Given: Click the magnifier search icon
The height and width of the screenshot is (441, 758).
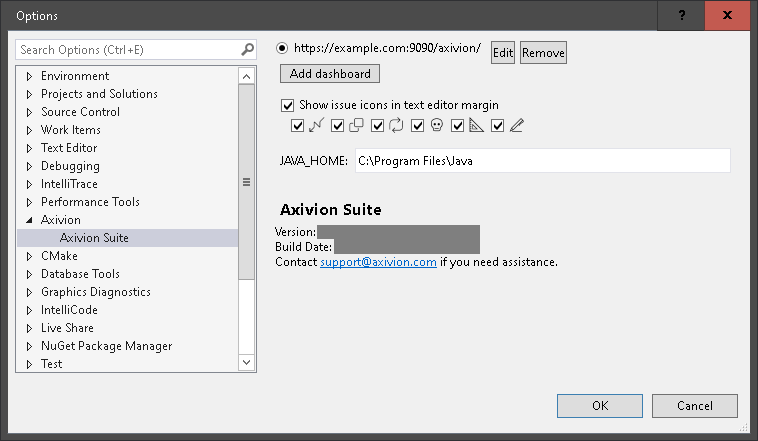Looking at the screenshot, I should [248, 49].
